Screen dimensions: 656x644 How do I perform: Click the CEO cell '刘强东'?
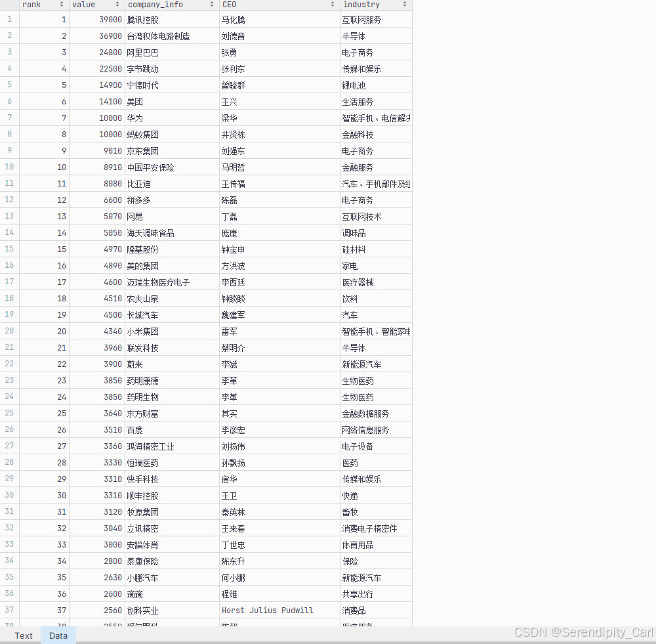point(280,151)
